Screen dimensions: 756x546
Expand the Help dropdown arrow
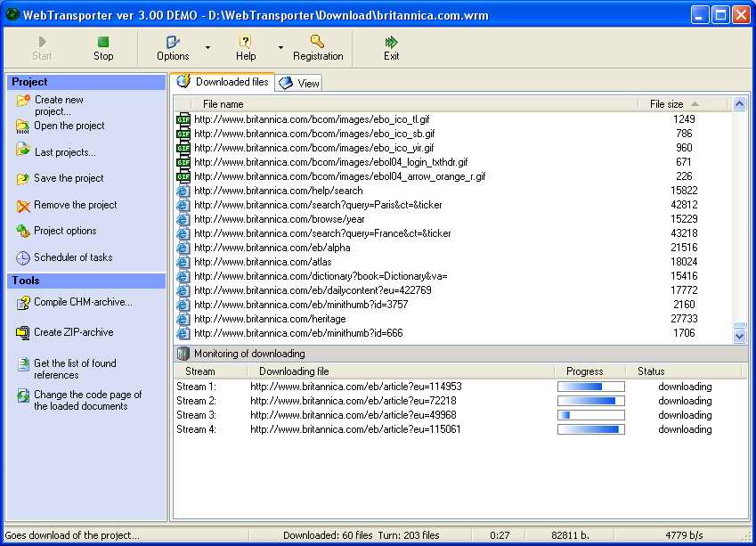tap(280, 47)
